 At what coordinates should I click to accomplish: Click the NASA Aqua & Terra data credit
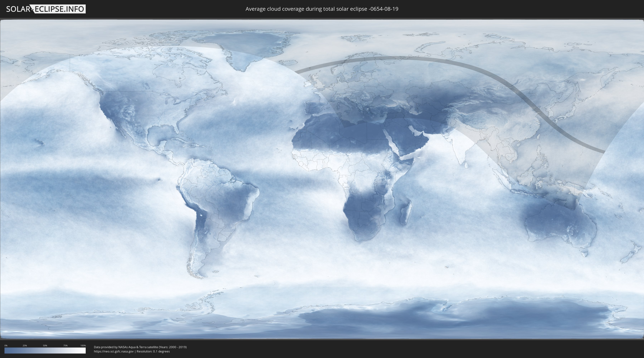pos(140,347)
